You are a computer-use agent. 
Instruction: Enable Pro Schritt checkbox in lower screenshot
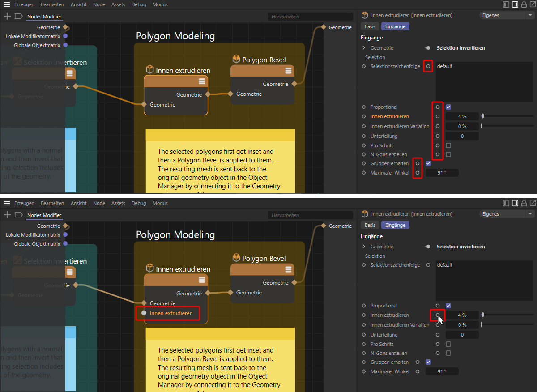tap(448, 344)
